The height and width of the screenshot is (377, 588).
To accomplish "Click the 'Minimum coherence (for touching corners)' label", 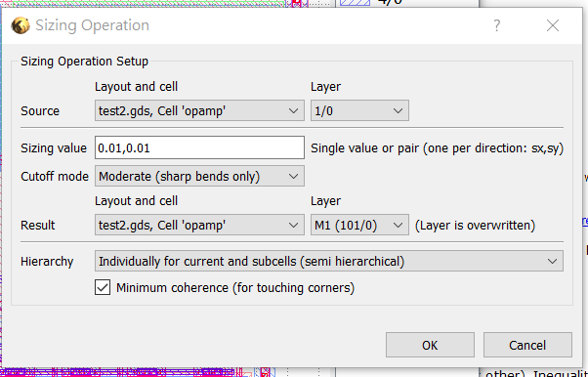I will click(x=235, y=288).
